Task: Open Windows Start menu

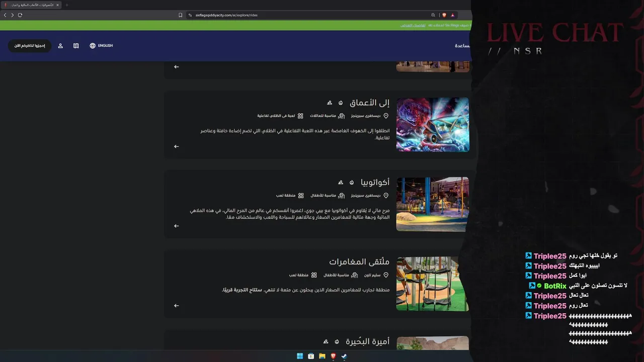Action: click(x=300, y=356)
